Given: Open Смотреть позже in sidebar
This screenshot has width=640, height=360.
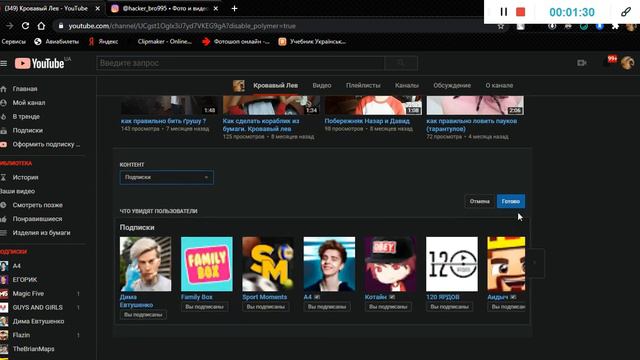Looking at the screenshot, I should [37, 205].
